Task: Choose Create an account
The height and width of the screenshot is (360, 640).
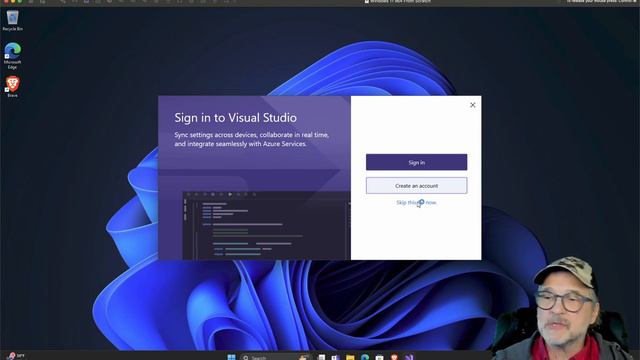Action: [416, 186]
